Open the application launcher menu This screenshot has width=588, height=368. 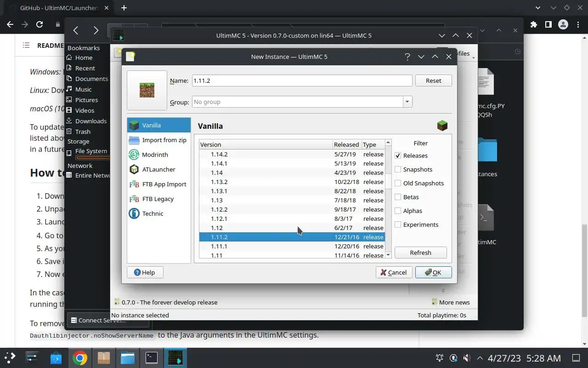10,358
